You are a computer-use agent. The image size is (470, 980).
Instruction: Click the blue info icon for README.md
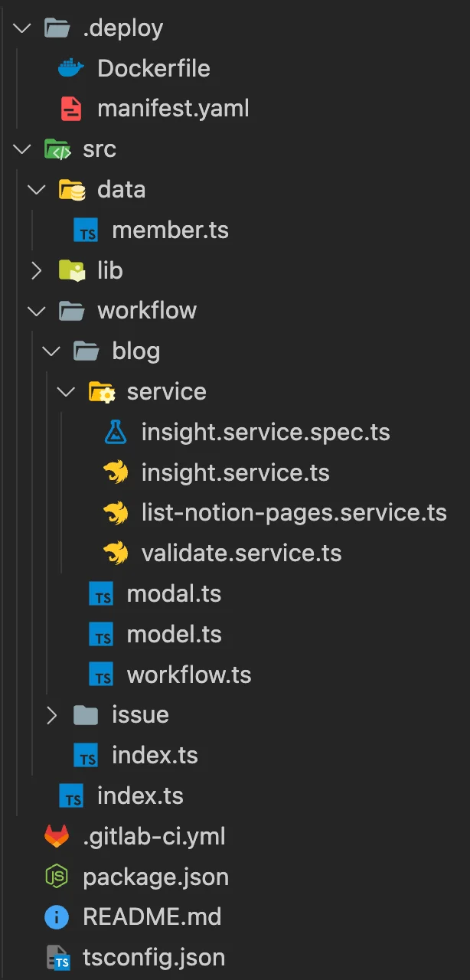tap(57, 916)
